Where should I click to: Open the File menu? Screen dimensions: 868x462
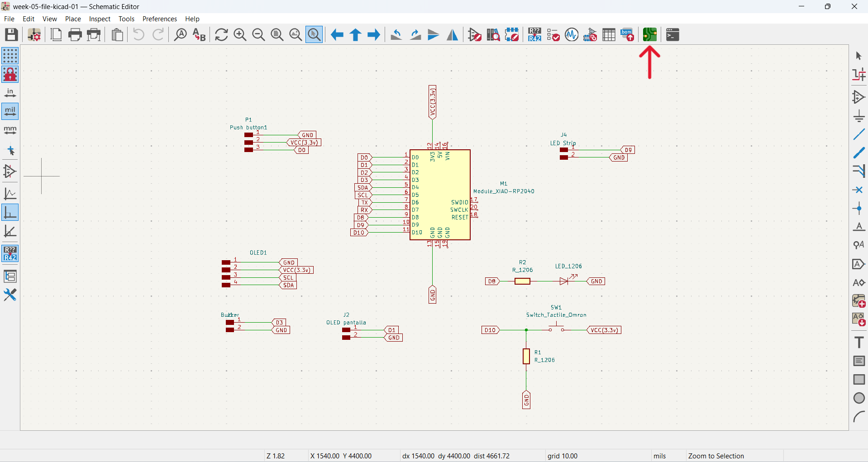9,19
